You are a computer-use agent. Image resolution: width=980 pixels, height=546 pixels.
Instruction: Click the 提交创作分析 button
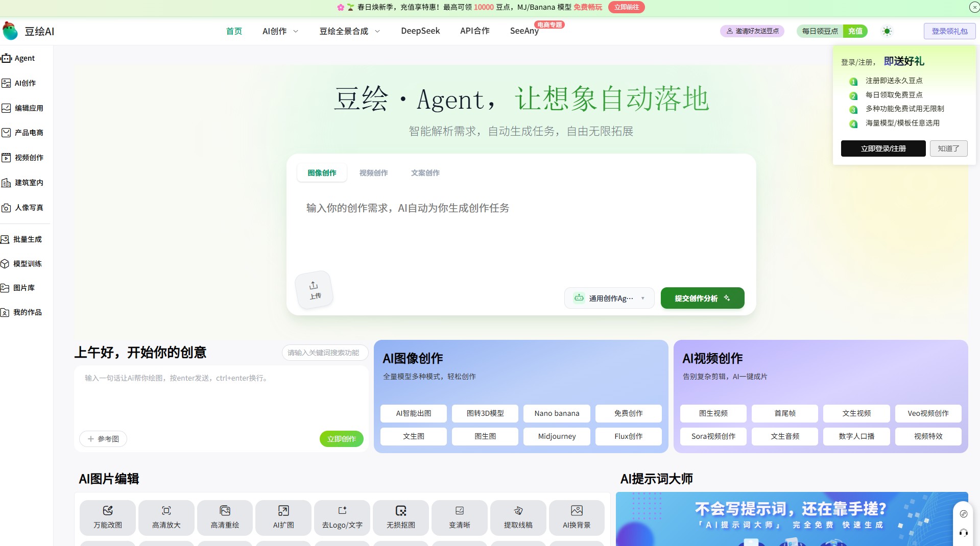pyautogui.click(x=702, y=298)
